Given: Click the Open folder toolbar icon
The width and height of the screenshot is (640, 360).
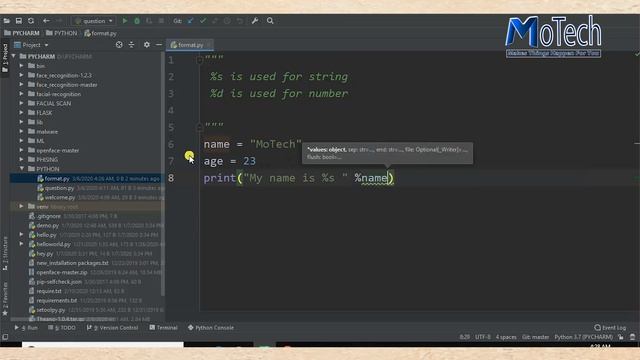Looking at the screenshot, I should (7, 21).
